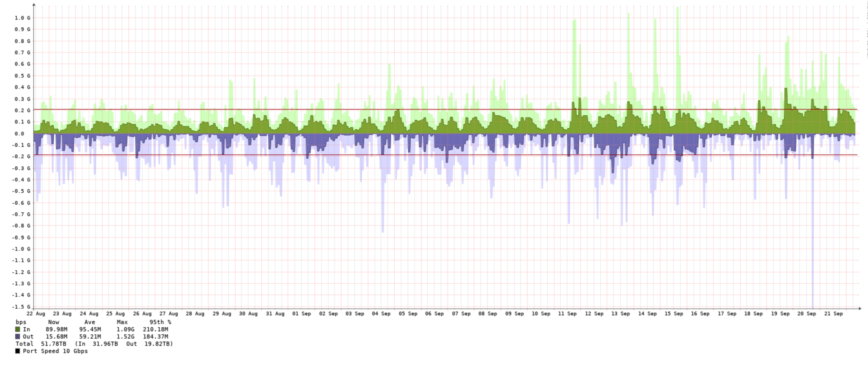Click the Total 51.78TB text
Viewport: 868px width, 368px height.
[x=41, y=344]
